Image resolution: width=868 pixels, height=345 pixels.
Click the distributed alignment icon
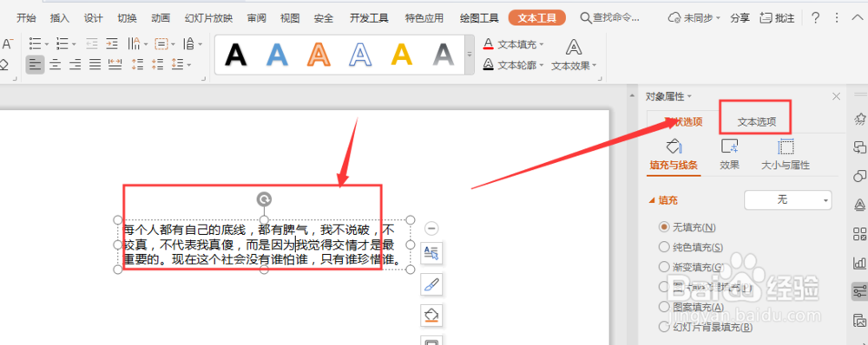click(x=115, y=65)
